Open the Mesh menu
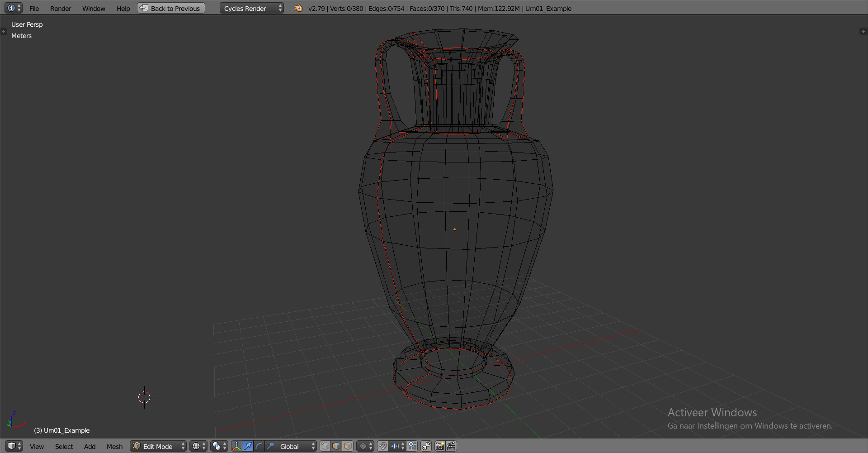 (114, 446)
